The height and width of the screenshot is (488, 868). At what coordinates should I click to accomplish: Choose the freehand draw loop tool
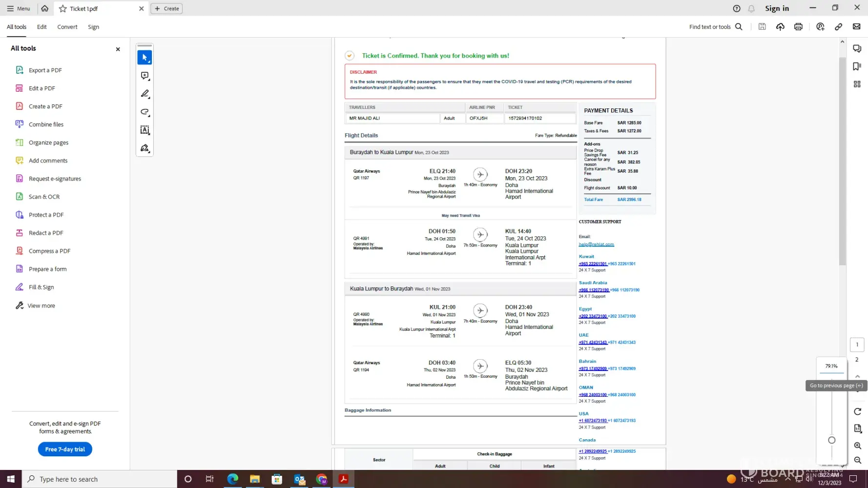145,112
